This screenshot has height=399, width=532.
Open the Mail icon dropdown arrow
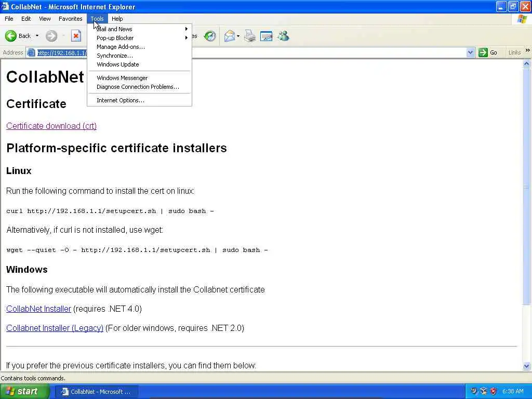coord(238,36)
